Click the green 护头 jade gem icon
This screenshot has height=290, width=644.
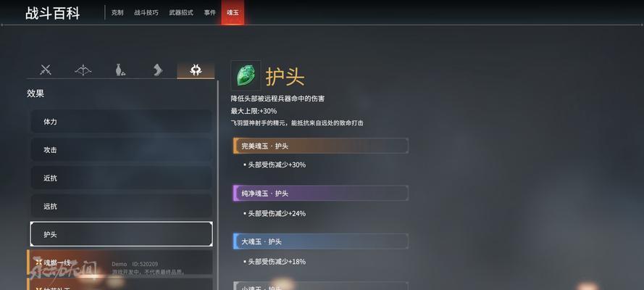pos(246,75)
